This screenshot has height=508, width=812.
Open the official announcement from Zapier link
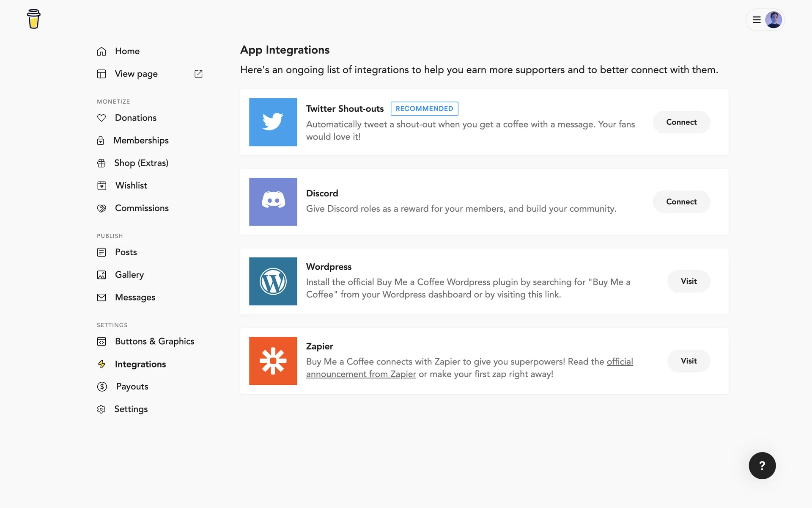tap(361, 374)
